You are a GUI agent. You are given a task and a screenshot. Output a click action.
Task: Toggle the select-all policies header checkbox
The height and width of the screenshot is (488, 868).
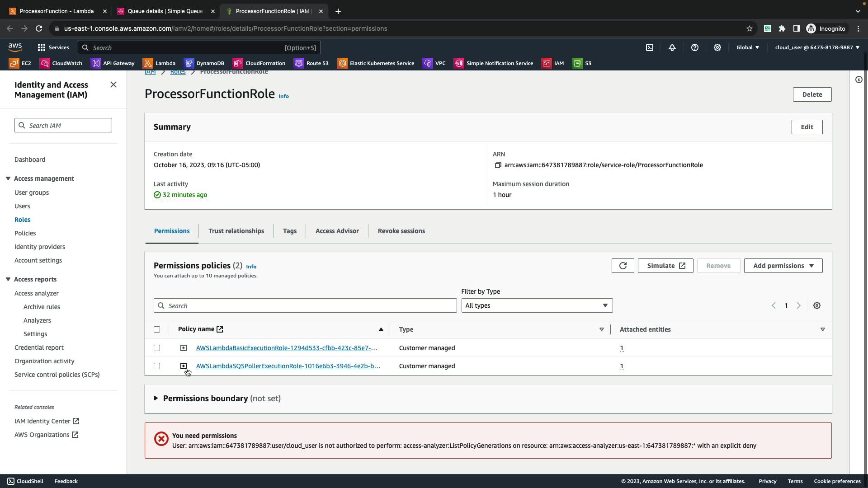point(157,329)
